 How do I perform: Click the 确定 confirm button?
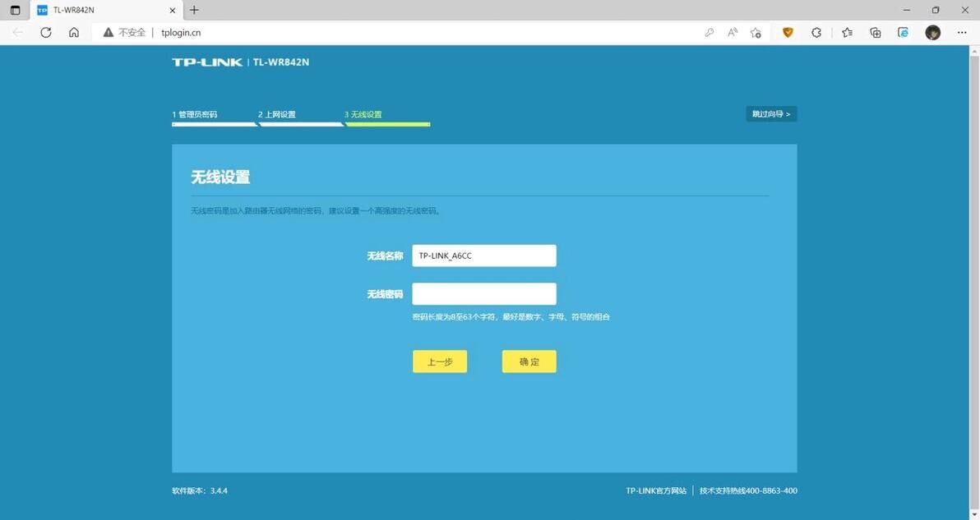[529, 361]
